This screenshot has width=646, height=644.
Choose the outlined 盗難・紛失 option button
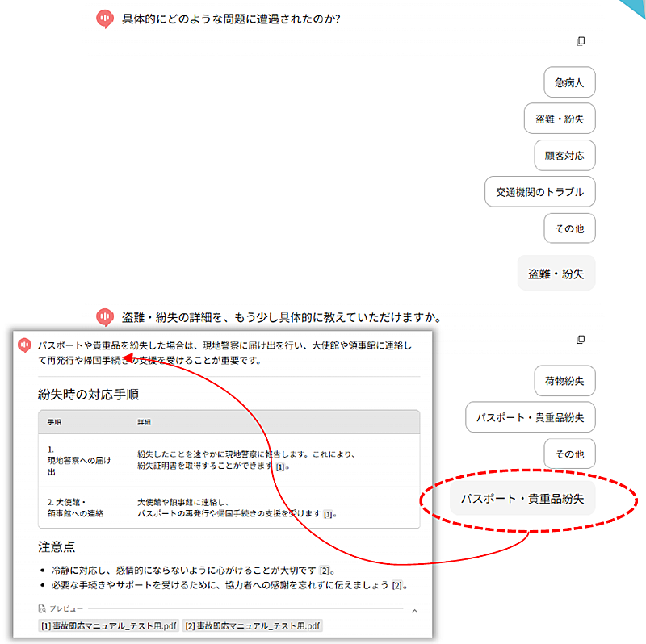559,119
